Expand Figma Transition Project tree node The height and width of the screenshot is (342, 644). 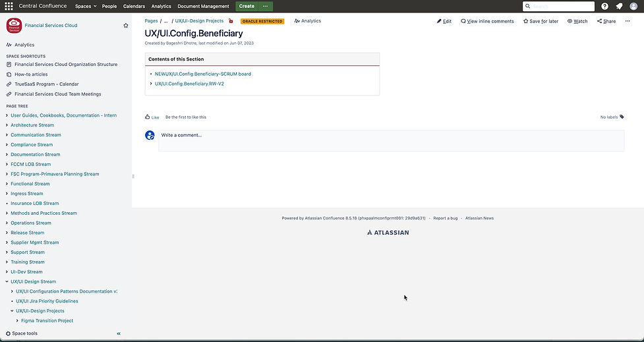pyautogui.click(x=17, y=321)
